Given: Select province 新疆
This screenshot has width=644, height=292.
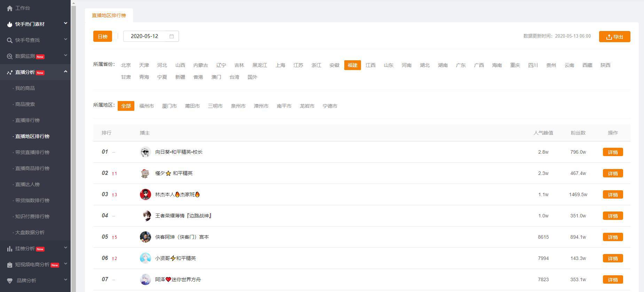Looking at the screenshot, I should tap(180, 77).
